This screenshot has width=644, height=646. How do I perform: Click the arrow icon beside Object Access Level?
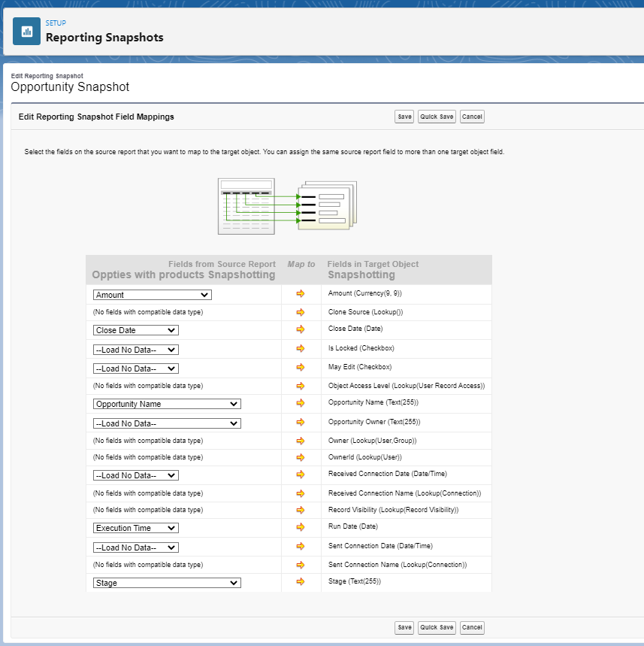pos(301,386)
